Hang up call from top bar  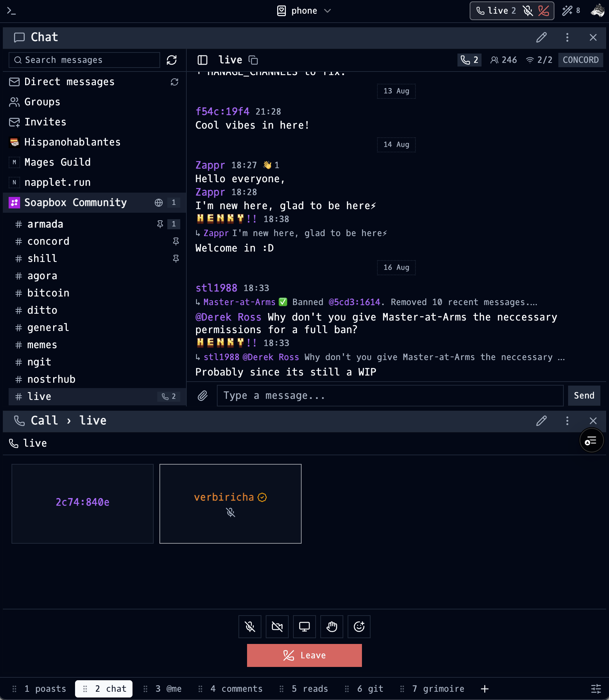[544, 11]
